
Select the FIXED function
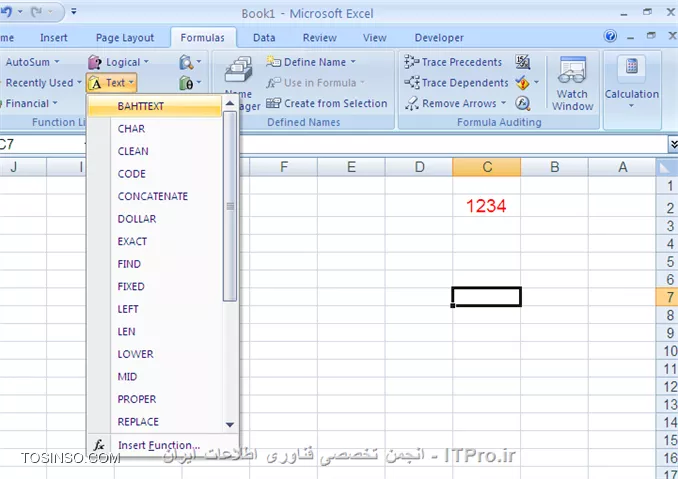click(x=155, y=286)
